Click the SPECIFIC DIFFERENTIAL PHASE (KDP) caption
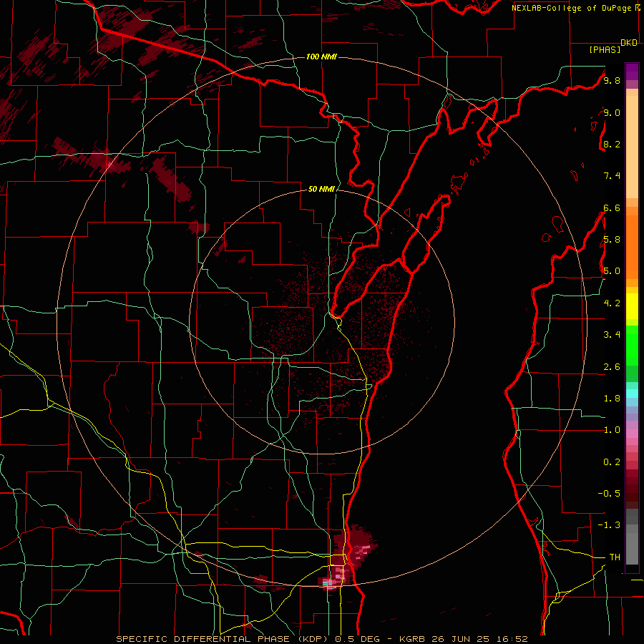This screenshot has height=644, width=644. 223,639
